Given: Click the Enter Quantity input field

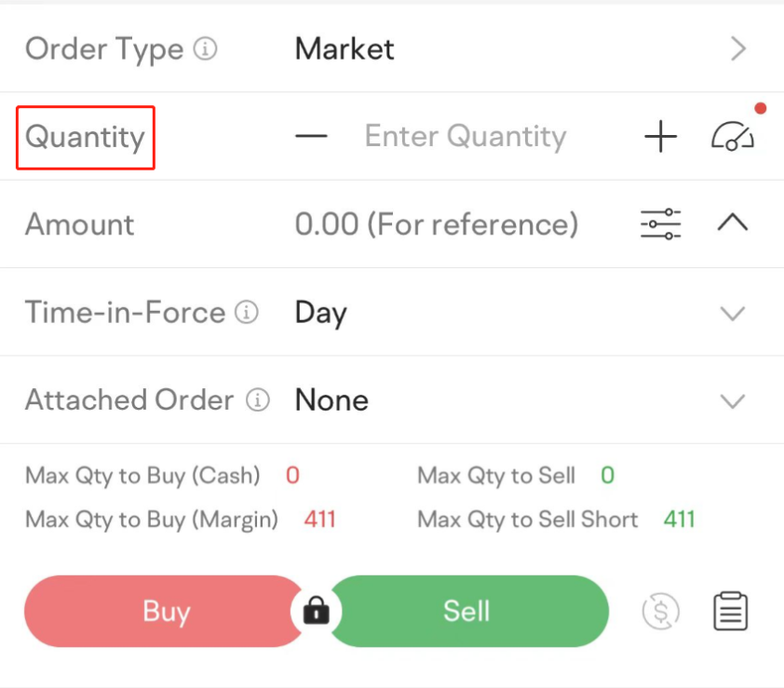Looking at the screenshot, I should click(x=466, y=136).
